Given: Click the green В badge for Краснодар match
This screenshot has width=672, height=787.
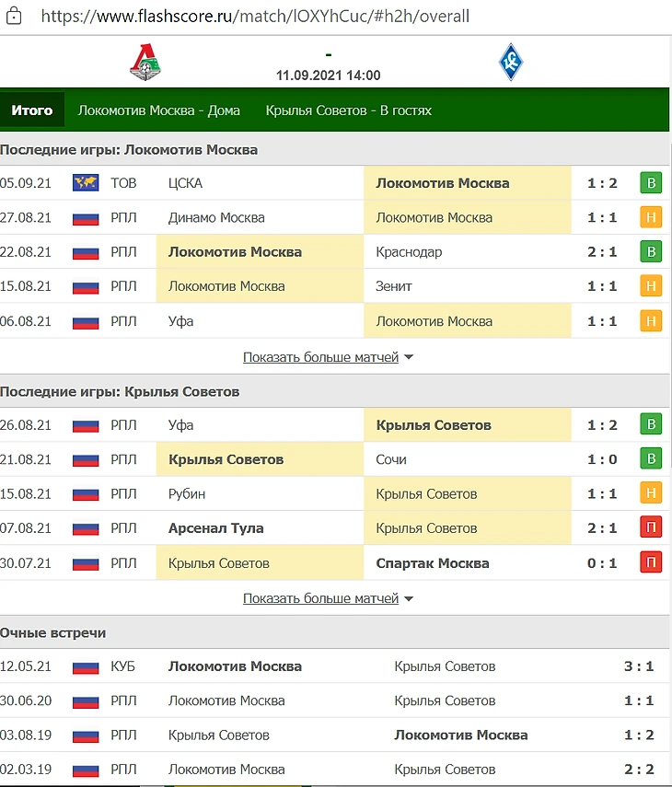Looking at the screenshot, I should click(651, 251).
